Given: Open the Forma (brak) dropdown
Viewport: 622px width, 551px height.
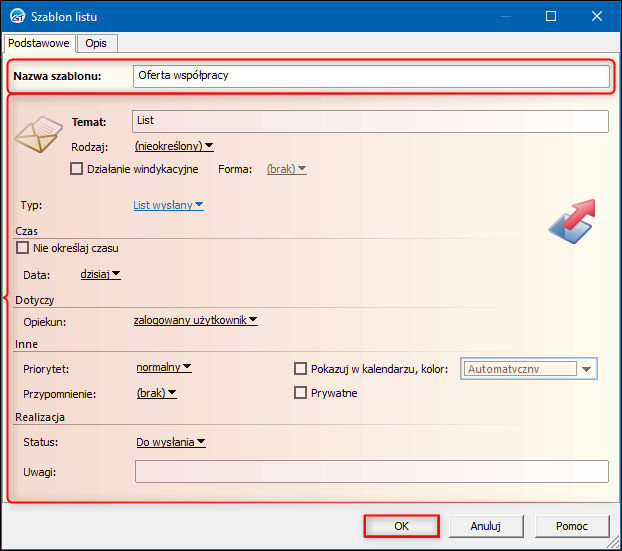Looking at the screenshot, I should coord(286,169).
